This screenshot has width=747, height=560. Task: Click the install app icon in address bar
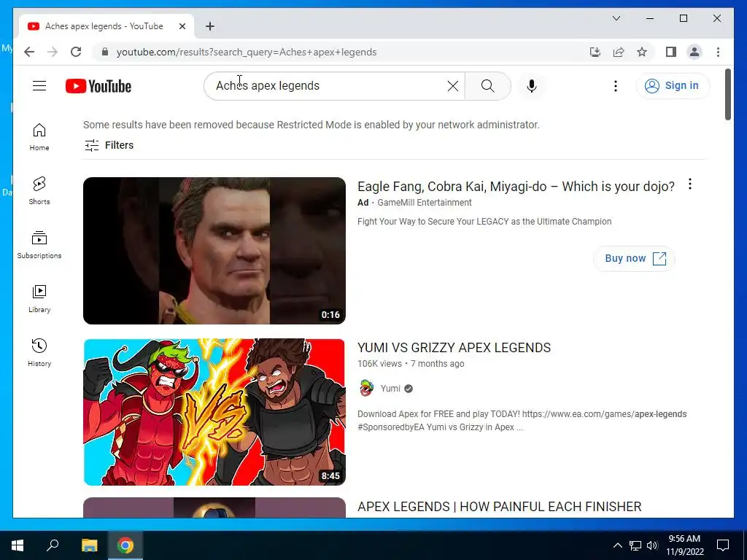595,52
